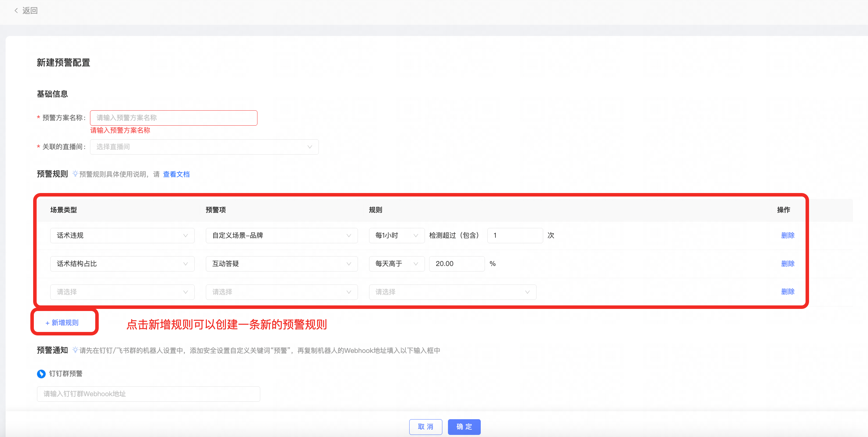
Task: Expand the 互动答疑 alert item dropdown
Action: pyautogui.click(x=281, y=264)
